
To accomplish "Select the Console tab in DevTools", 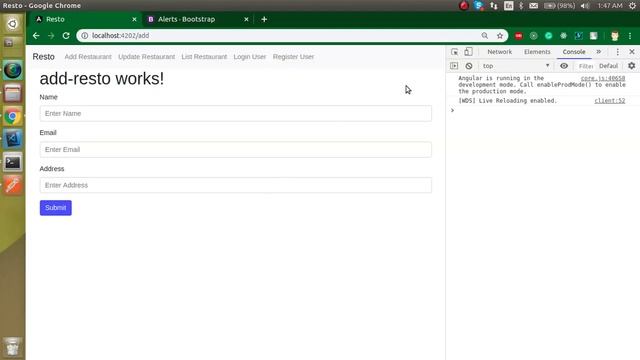I will (574, 52).
